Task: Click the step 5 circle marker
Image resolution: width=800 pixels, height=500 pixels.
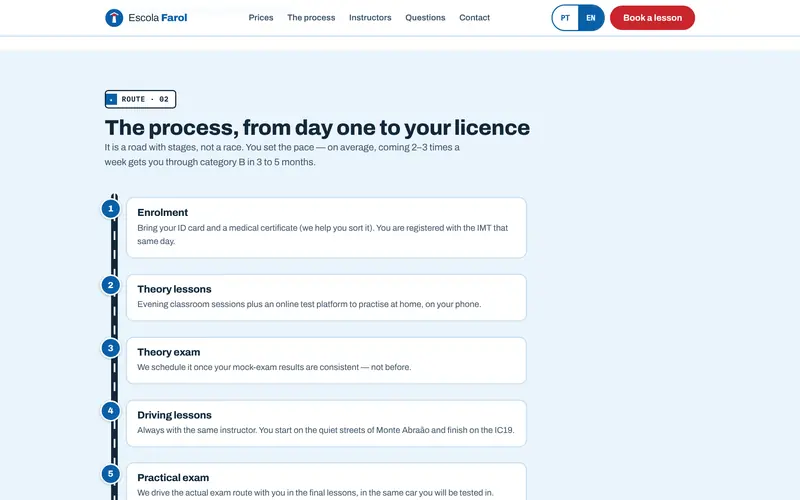Action: pos(111,474)
